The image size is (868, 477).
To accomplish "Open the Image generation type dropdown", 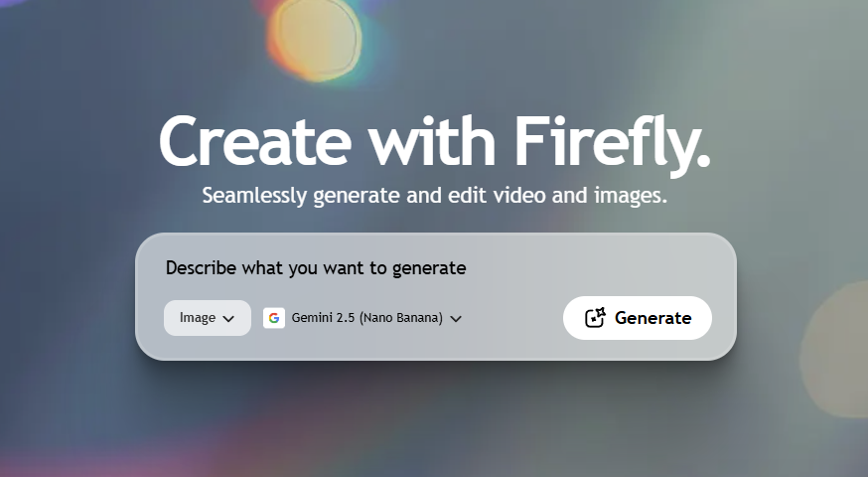I will (x=207, y=318).
